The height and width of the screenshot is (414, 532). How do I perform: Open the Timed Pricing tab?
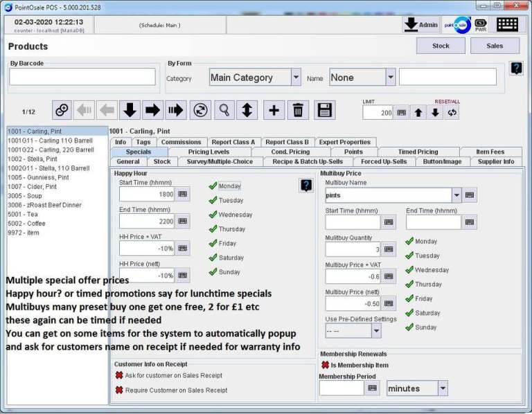[417, 152]
